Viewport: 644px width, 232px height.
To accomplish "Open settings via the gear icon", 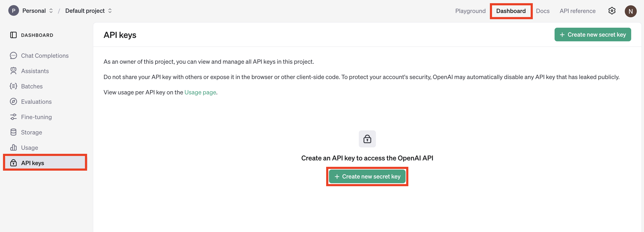I will point(612,11).
